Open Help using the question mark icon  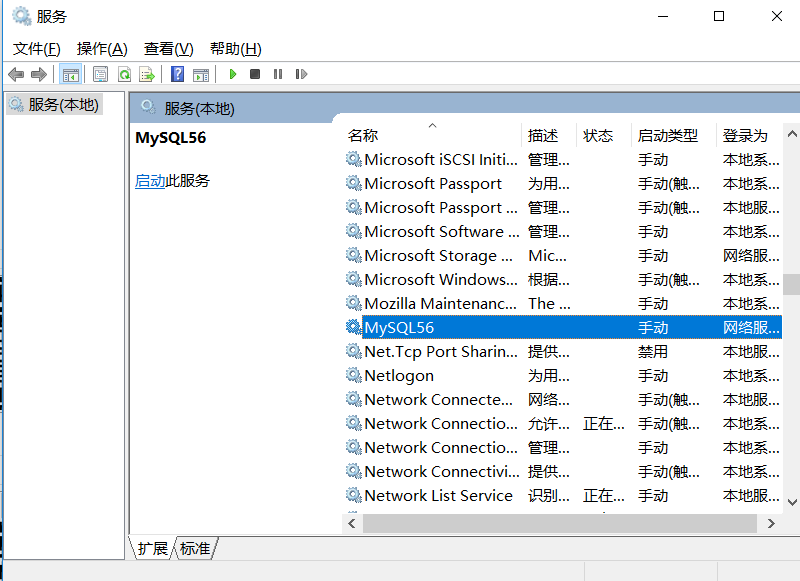178,74
